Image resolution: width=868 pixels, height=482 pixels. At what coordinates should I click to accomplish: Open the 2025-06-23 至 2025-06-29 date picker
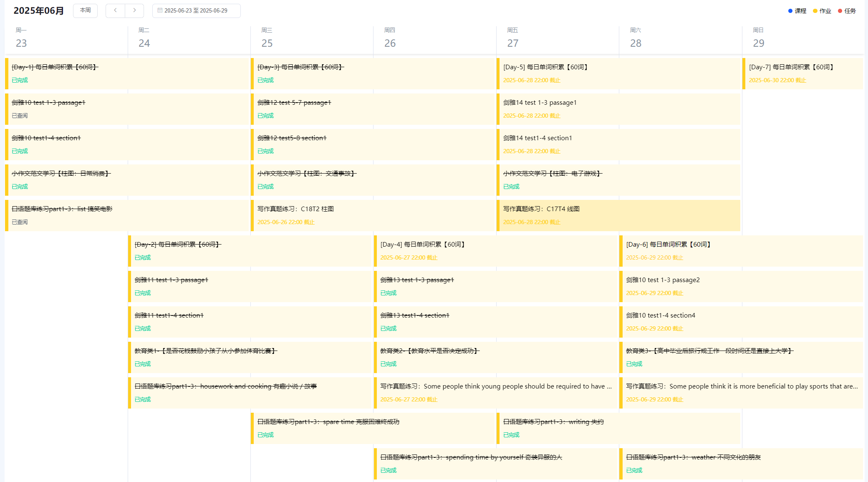tap(196, 10)
